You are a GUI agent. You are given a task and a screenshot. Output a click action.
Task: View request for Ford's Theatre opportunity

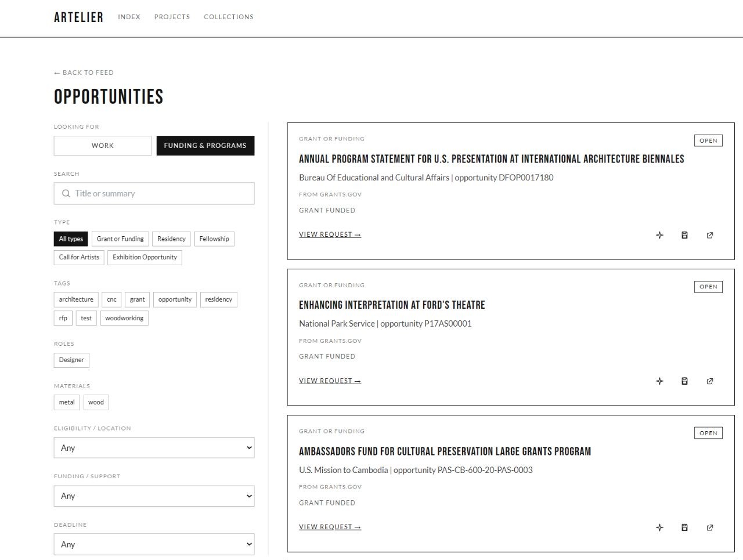click(x=330, y=381)
